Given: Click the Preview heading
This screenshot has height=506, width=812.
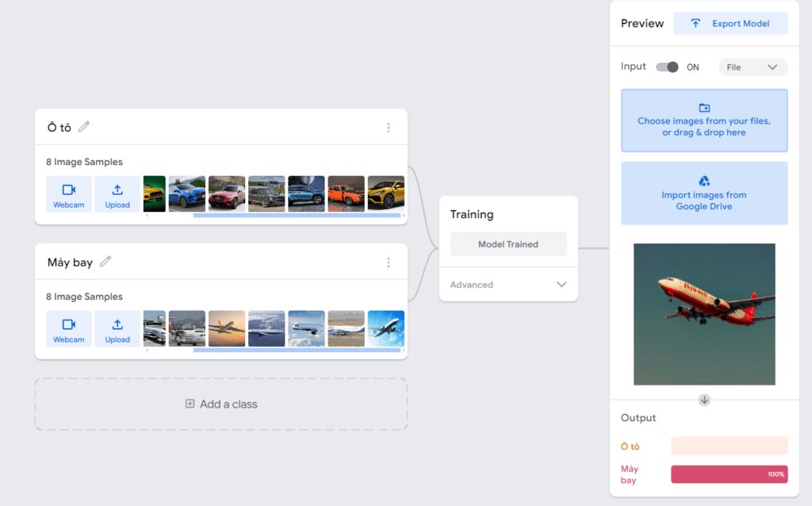Looking at the screenshot, I should (642, 23).
